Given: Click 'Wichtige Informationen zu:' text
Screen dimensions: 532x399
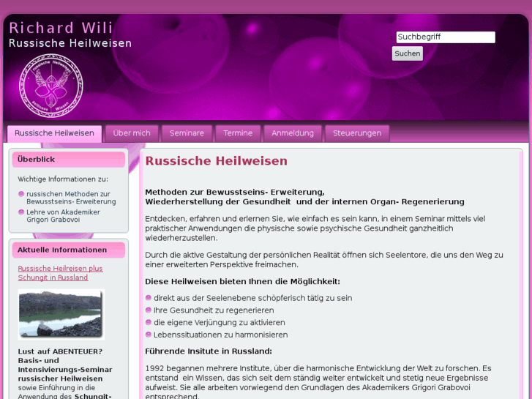Looking at the screenshot, I should pyautogui.click(x=63, y=179).
